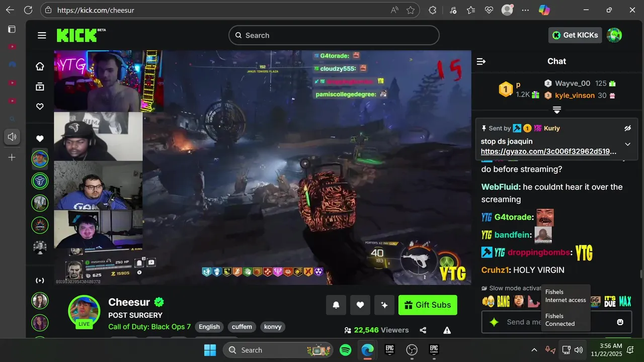Click kyle_vinson in gift leaderboard

(x=575, y=96)
